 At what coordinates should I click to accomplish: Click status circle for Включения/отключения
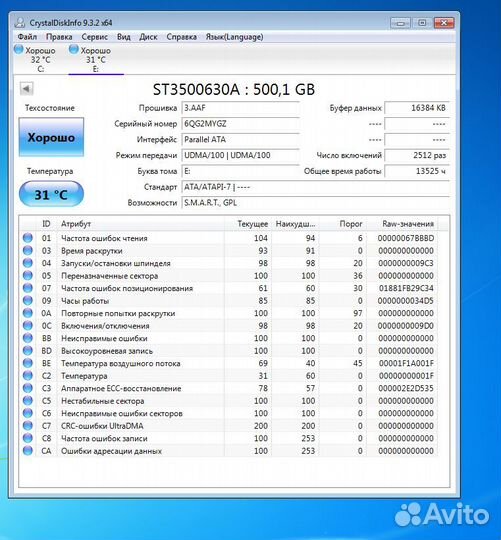point(28,325)
